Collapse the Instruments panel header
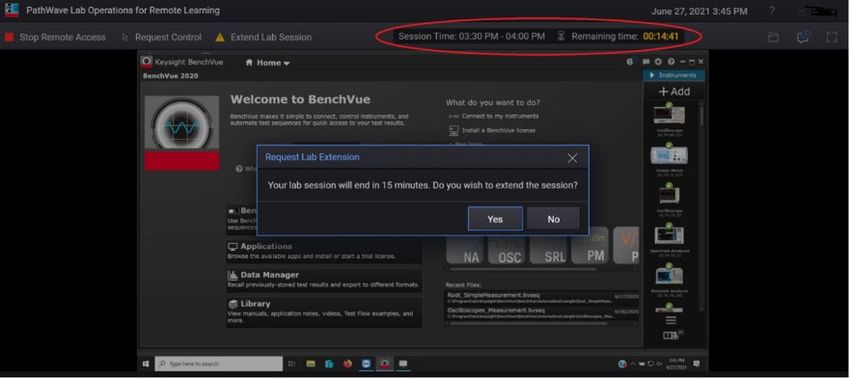The image size is (850, 380). coord(674,75)
